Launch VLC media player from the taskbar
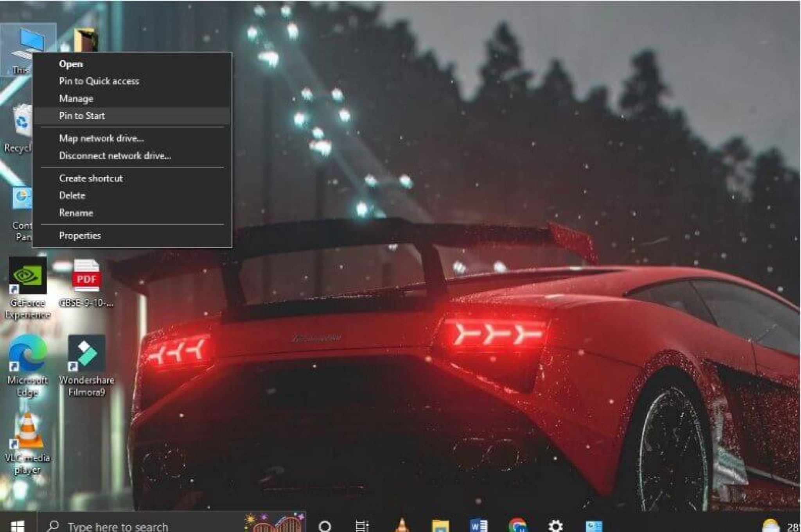The height and width of the screenshot is (532, 801). pyautogui.click(x=402, y=526)
